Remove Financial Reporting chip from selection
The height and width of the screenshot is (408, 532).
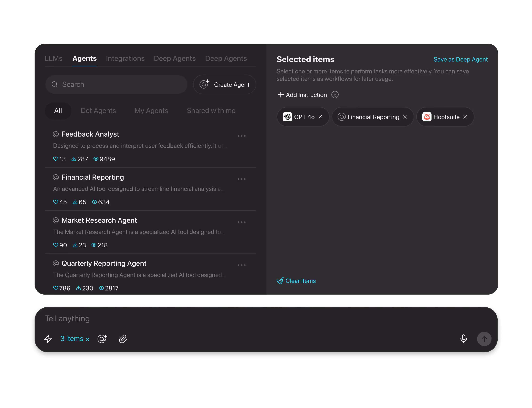coord(405,117)
